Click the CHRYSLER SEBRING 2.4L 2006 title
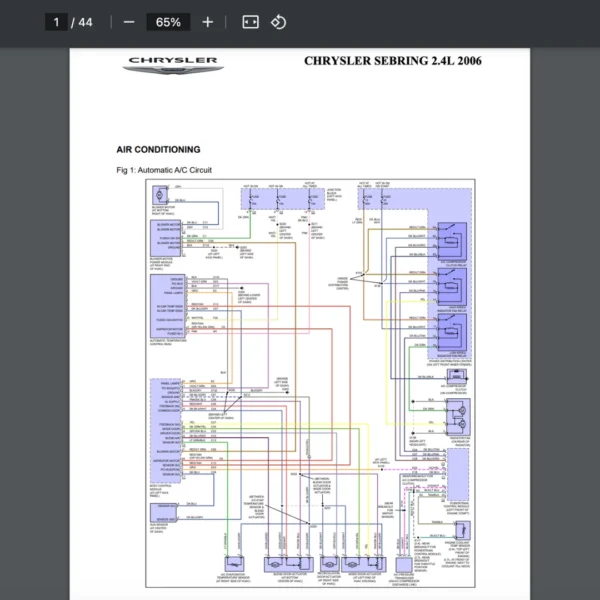Image resolution: width=600 pixels, height=600 pixels. point(392,62)
